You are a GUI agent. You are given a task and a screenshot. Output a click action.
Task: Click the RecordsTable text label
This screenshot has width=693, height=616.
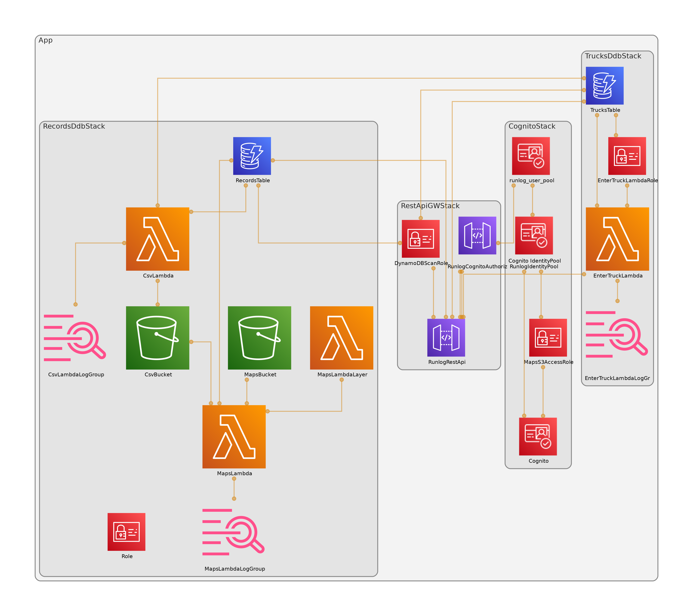click(x=253, y=180)
